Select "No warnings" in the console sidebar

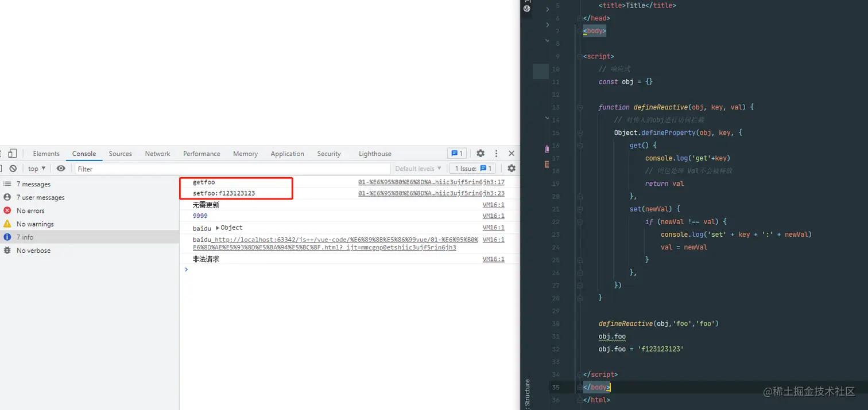click(90, 224)
